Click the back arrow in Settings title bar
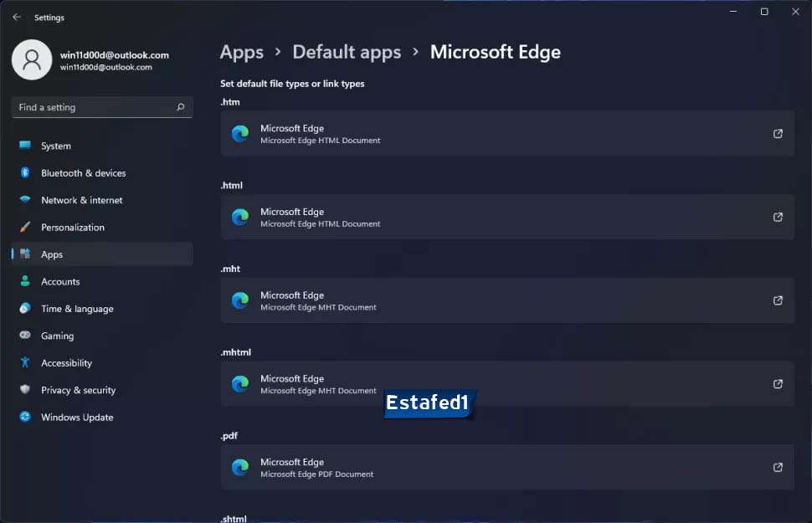 pyautogui.click(x=17, y=17)
